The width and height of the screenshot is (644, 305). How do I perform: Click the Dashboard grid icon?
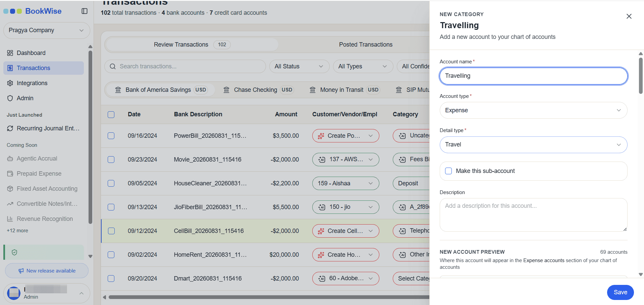pyautogui.click(x=10, y=53)
